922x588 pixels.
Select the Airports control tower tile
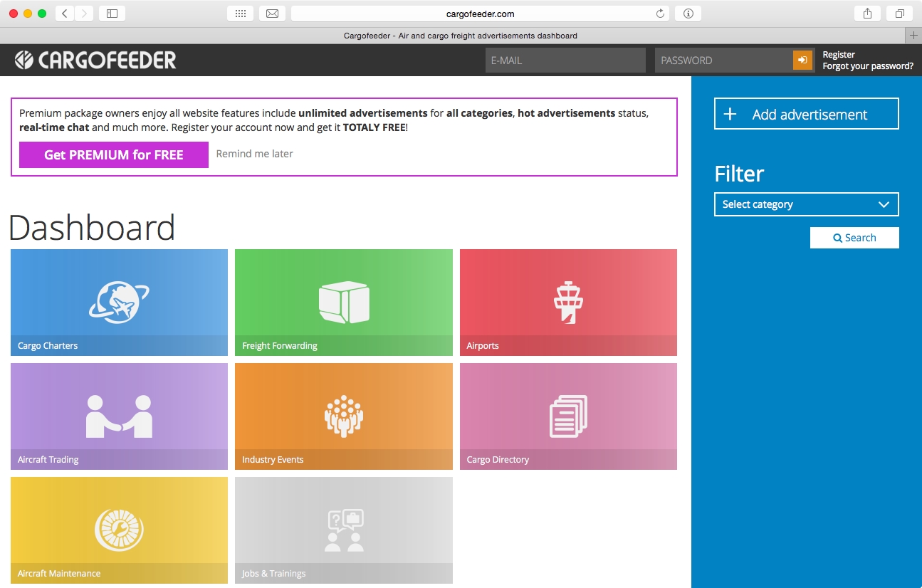[x=568, y=303]
